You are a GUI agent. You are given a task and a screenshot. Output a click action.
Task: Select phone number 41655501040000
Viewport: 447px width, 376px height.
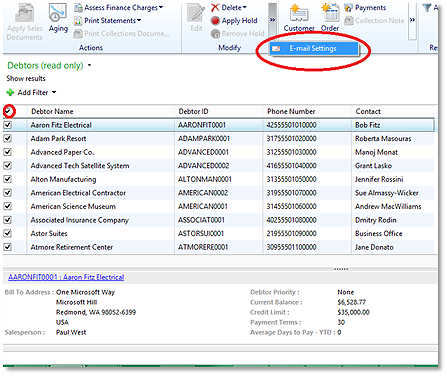point(291,166)
